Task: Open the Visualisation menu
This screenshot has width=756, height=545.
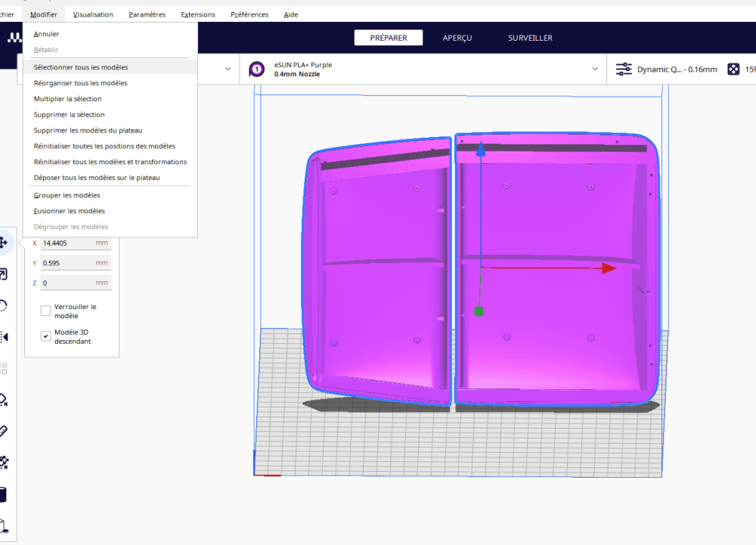Action: pyautogui.click(x=93, y=14)
